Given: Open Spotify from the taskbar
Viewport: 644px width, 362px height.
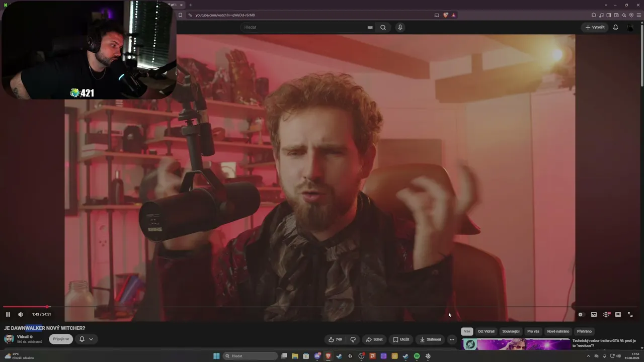Looking at the screenshot, I should pos(417,356).
